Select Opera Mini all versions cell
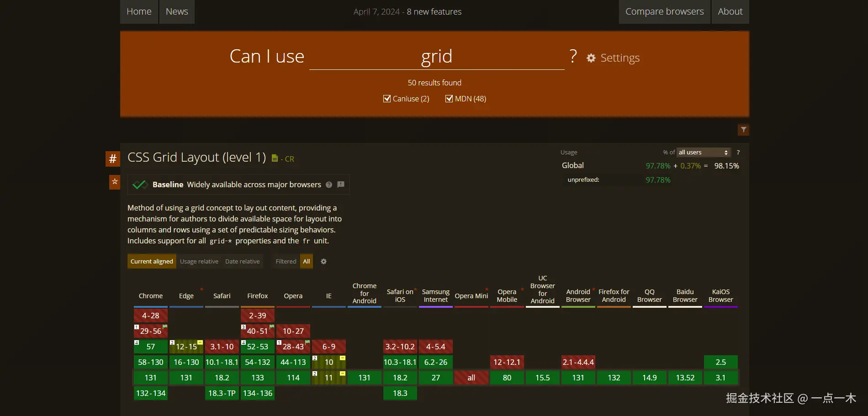868x416 pixels. click(x=471, y=378)
